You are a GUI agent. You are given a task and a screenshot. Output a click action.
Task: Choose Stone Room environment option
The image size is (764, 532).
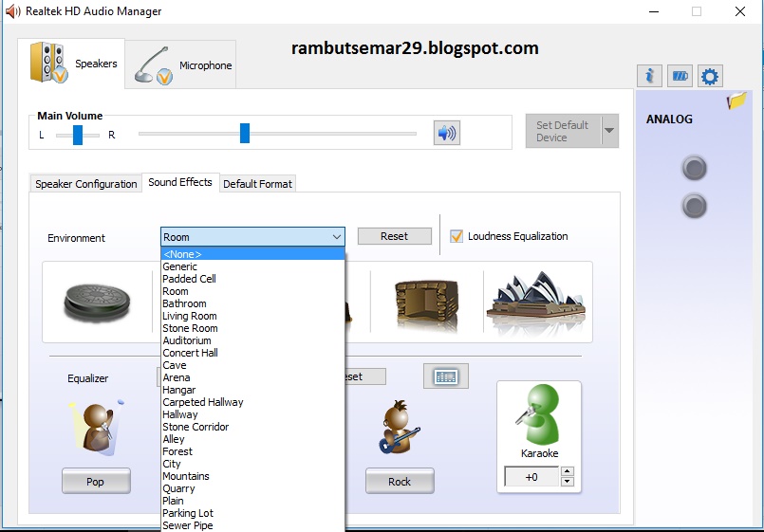(x=252, y=328)
